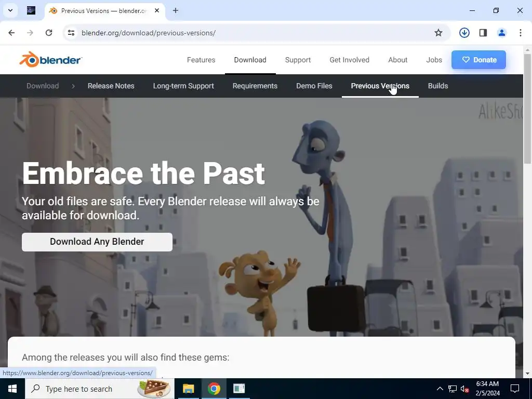This screenshot has width=532, height=399.
Task: Open File Explorer from the taskbar
Action: coord(188,389)
